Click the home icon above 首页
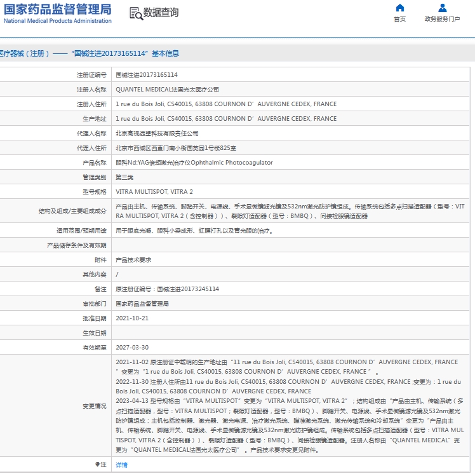The width and height of the screenshot is (475, 476). pyautogui.click(x=400, y=8)
